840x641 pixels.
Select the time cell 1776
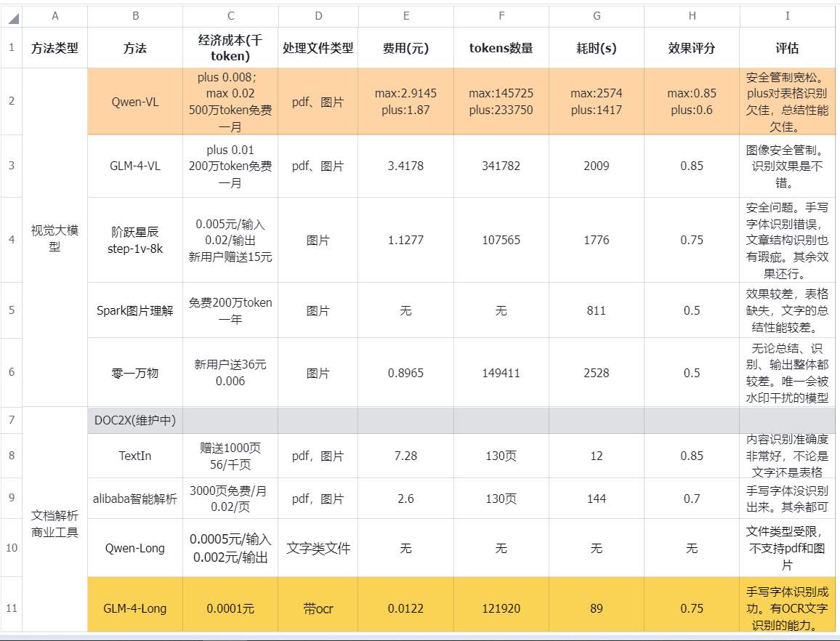597,240
